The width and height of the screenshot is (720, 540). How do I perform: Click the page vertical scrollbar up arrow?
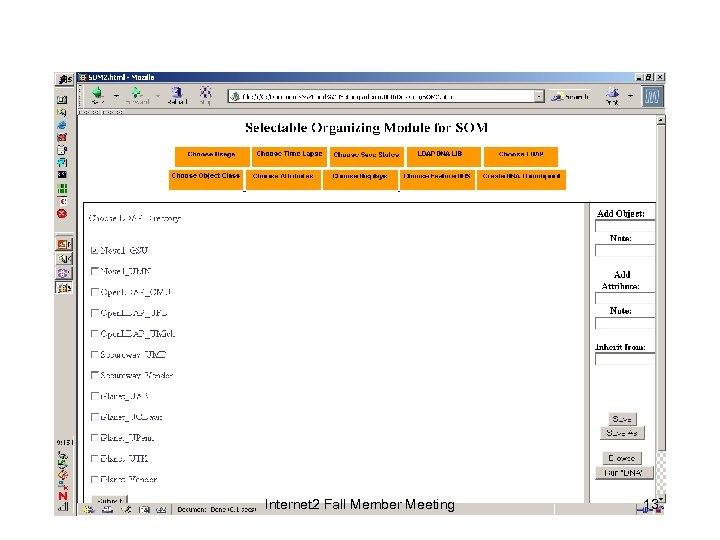pyautogui.click(x=661, y=120)
